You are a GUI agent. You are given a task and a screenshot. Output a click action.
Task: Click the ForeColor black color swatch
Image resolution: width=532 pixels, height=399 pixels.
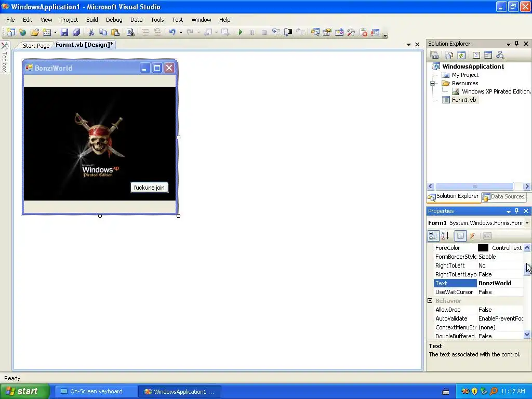(x=483, y=248)
